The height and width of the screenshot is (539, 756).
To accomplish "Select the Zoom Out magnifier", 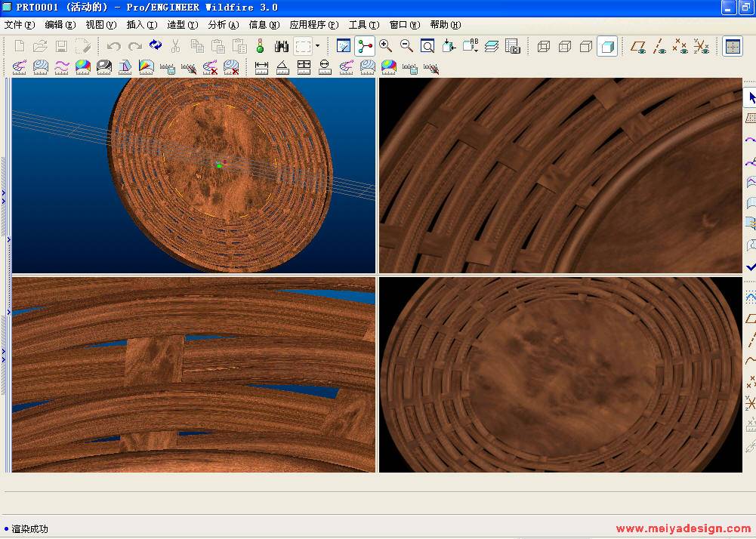I will point(406,46).
